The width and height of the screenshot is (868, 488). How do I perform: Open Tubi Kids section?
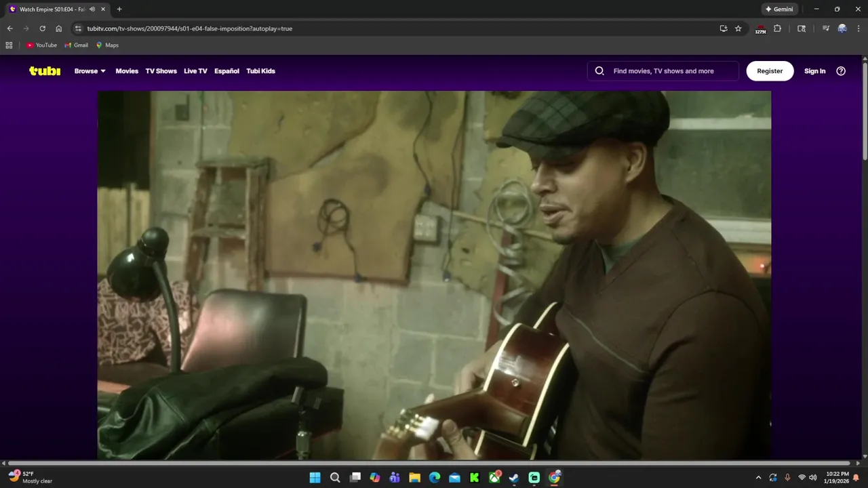260,71
